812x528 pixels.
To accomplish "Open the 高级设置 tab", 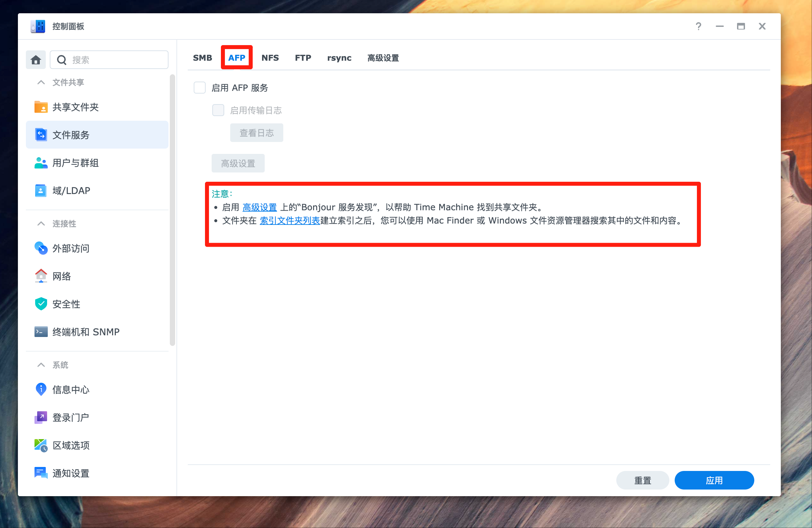I will [x=383, y=58].
